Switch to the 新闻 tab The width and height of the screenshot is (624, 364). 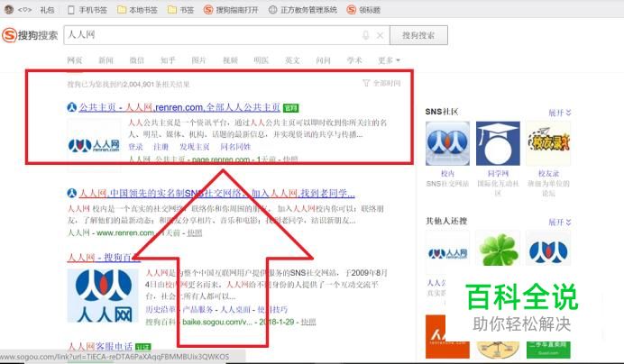(x=106, y=60)
